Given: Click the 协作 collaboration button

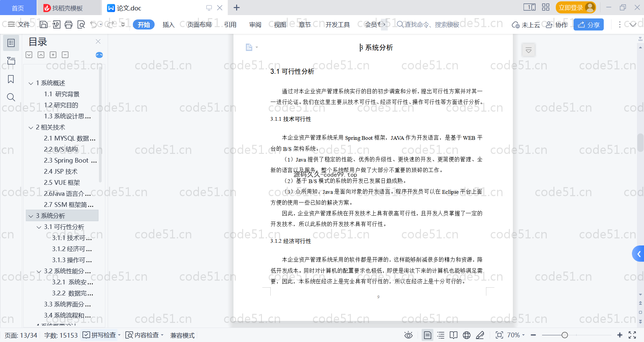Looking at the screenshot, I should 557,24.
